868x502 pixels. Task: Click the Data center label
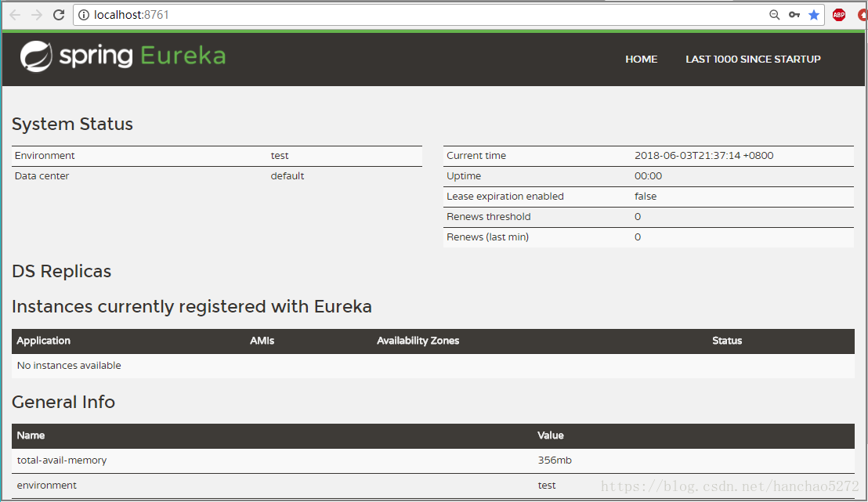click(42, 176)
